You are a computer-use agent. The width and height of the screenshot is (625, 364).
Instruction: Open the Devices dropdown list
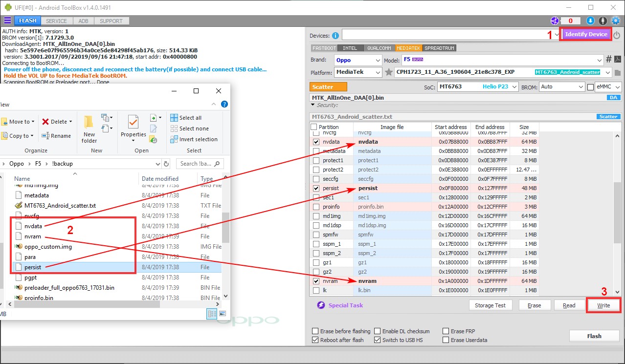pyautogui.click(x=557, y=35)
